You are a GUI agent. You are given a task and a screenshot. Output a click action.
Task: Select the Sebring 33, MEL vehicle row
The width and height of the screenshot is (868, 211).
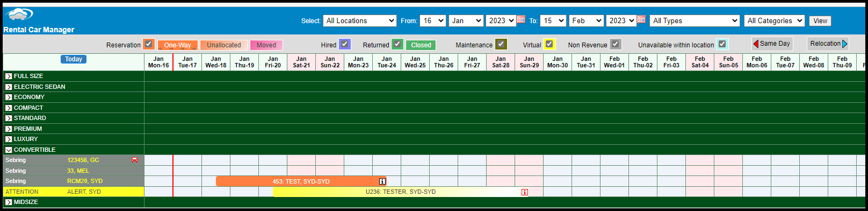tap(74, 171)
